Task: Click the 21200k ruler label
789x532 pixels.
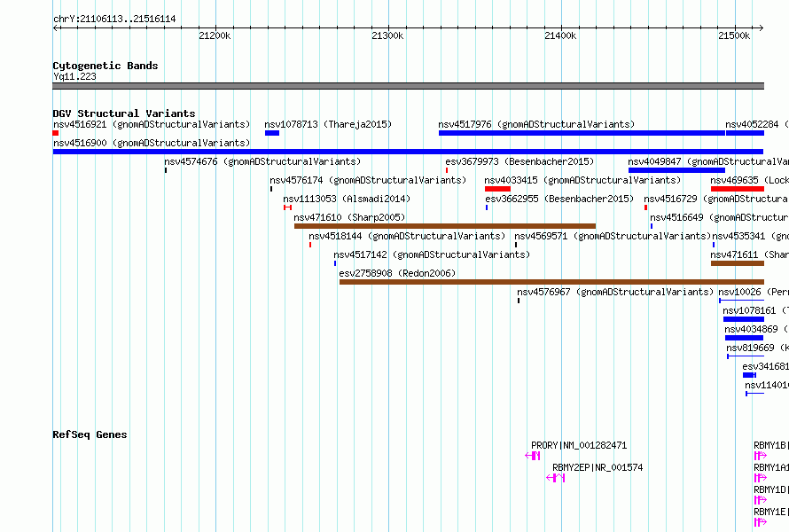Action: (215, 35)
